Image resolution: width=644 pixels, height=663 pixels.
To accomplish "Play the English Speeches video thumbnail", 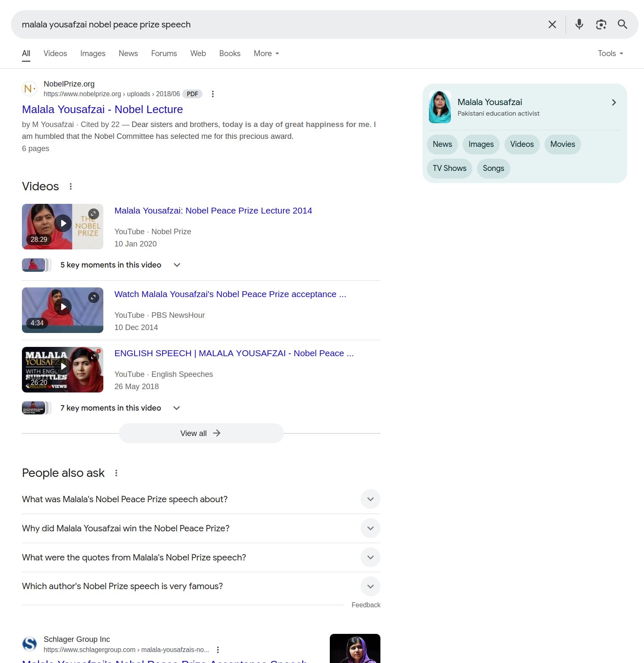I will pyautogui.click(x=62, y=370).
